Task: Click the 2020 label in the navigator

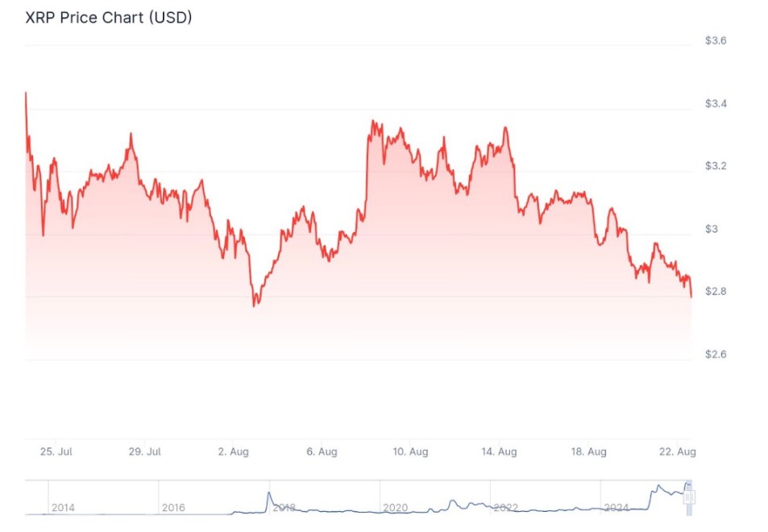Action: point(395,508)
